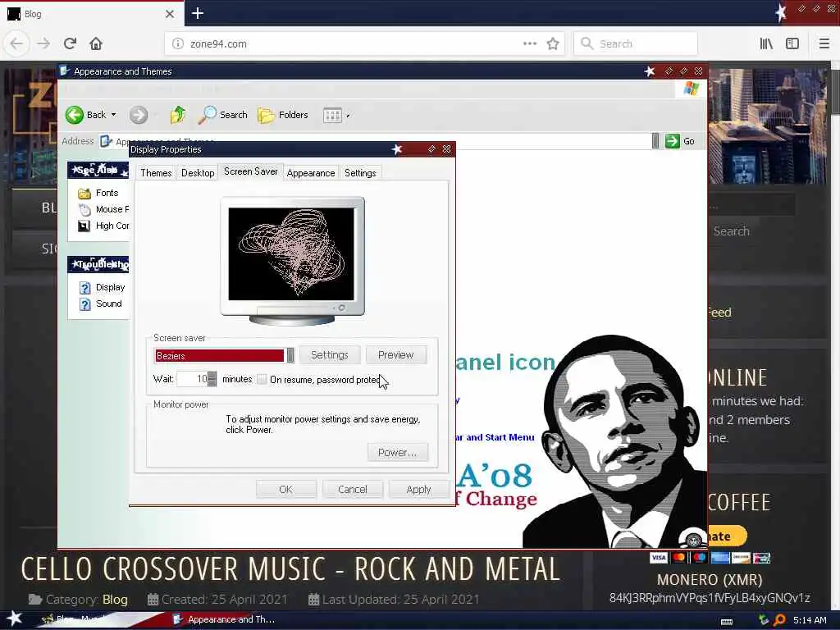Screen dimensions: 840x630
Task: Open Explorer Search pane
Action: pyautogui.click(x=223, y=115)
